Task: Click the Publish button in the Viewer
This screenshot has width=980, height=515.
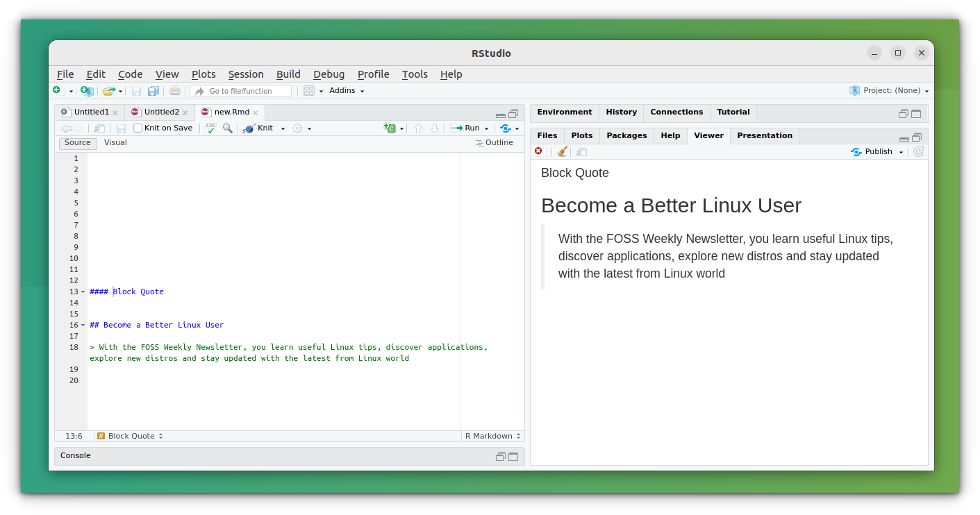Action: coord(877,151)
